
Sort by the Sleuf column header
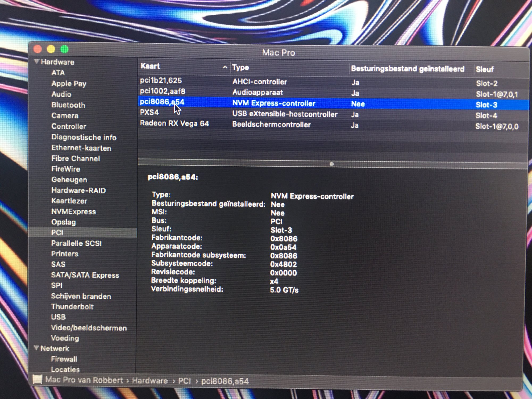point(485,69)
